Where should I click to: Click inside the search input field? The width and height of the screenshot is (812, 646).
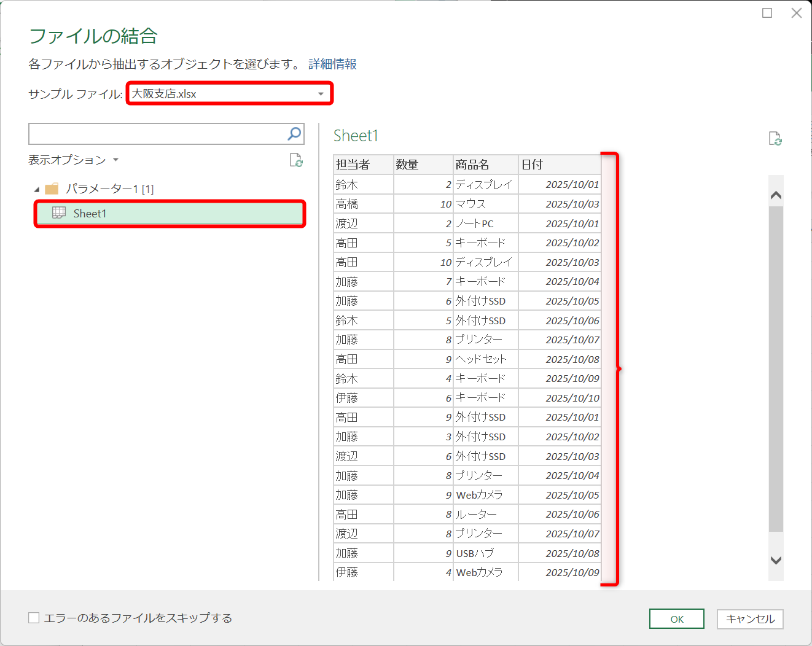point(154,133)
